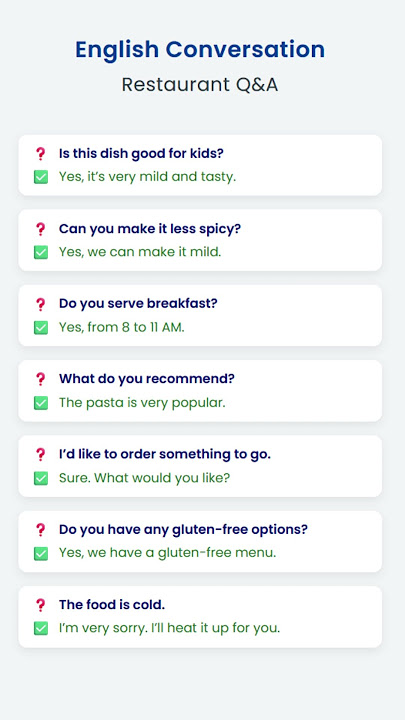This screenshot has height=720, width=405.
Task: Click the 'Restaurant Q&A' subtitle
Action: tap(200, 84)
